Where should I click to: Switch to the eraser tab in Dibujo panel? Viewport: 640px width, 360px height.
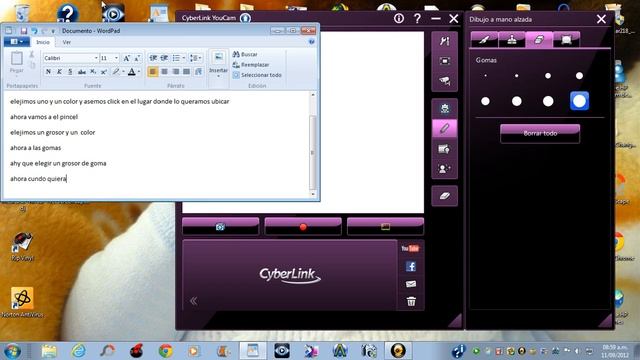539,40
